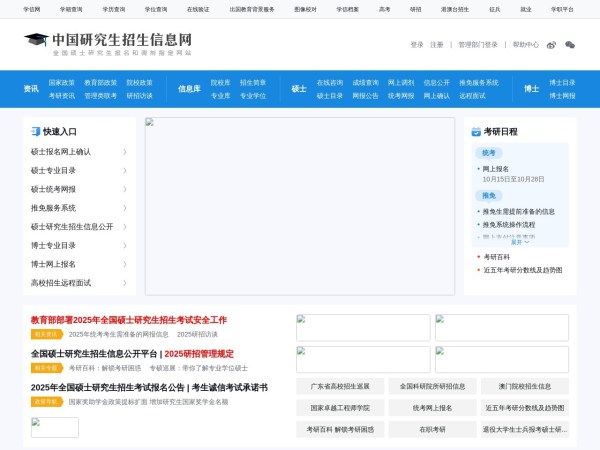This screenshot has height=450, width=600.
Task: Select the 信息库 navigation section
Action: (x=189, y=88)
